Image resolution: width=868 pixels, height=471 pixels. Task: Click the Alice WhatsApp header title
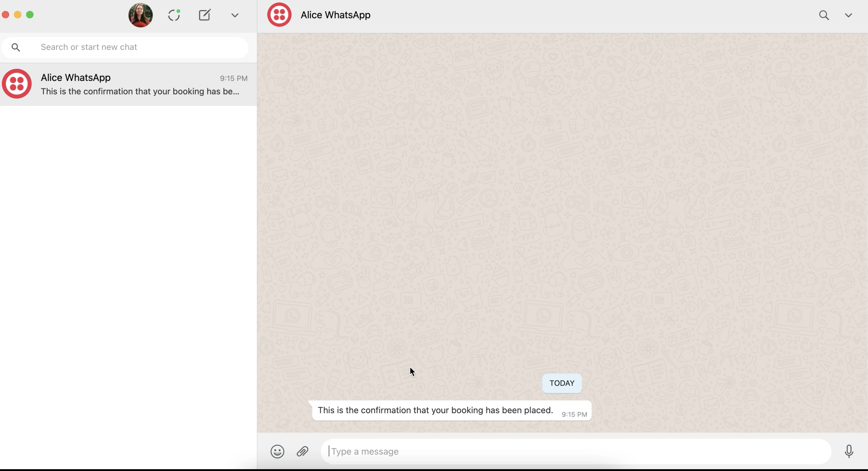[335, 15]
